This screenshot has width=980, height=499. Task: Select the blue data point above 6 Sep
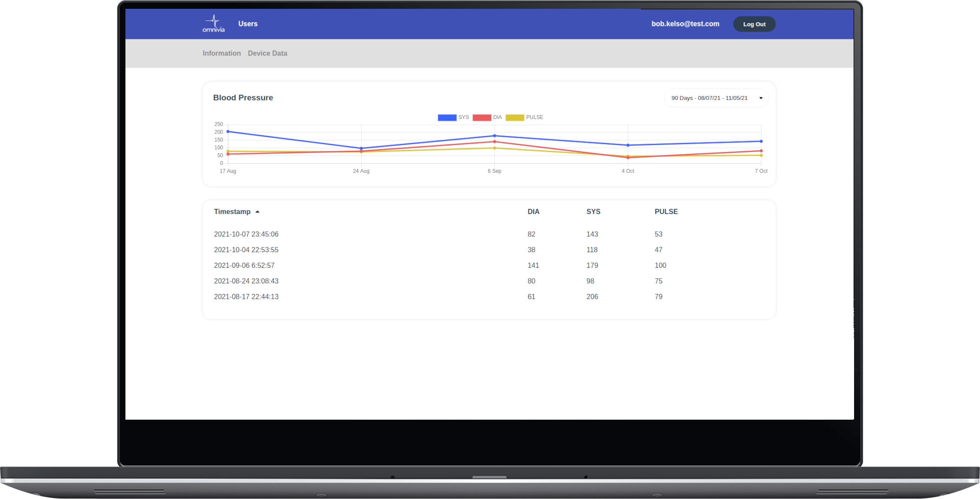[494, 136]
